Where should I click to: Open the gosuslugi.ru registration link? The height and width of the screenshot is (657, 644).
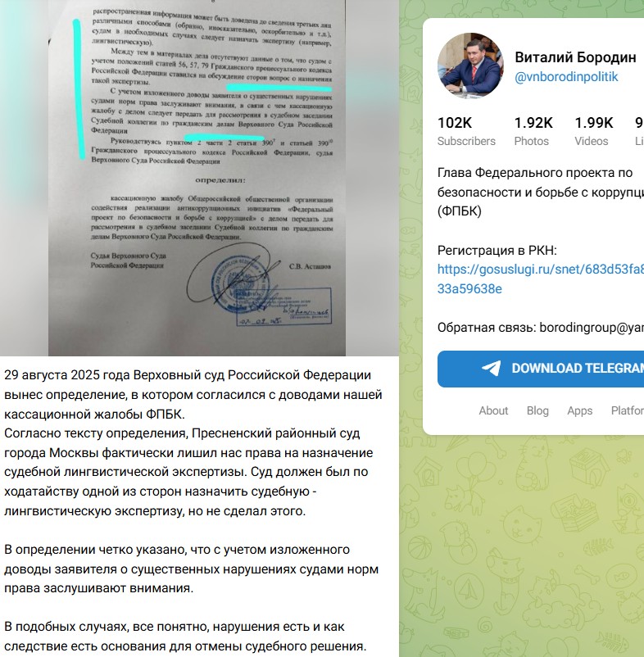pos(541,279)
